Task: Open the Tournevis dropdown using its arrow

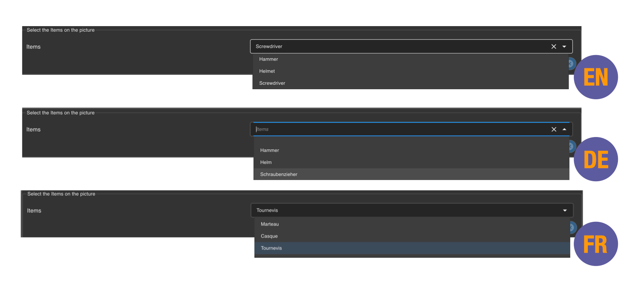Action: (565, 211)
